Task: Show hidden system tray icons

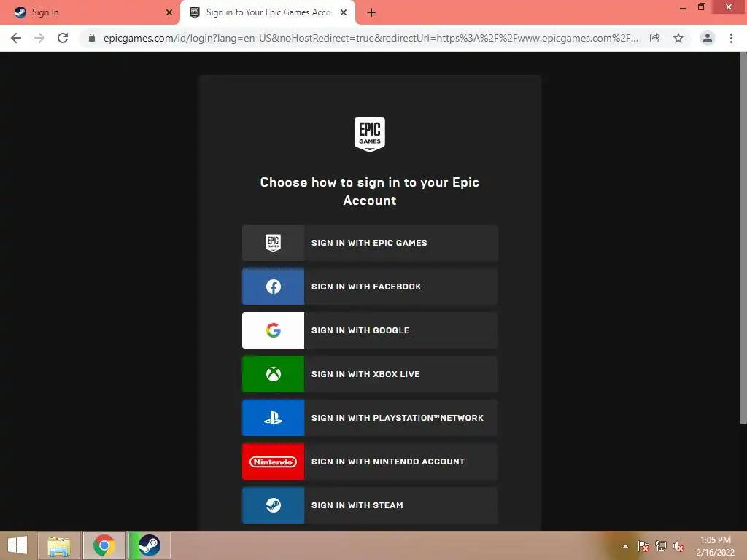Action: click(625, 546)
